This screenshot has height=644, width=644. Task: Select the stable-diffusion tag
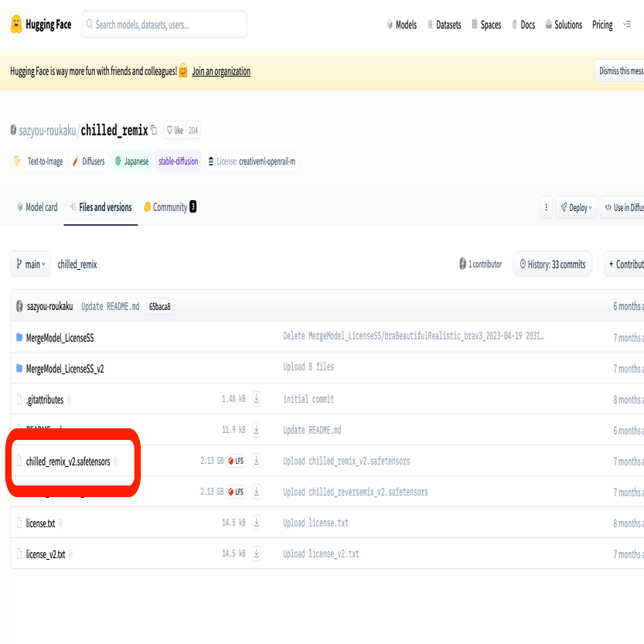(x=179, y=161)
